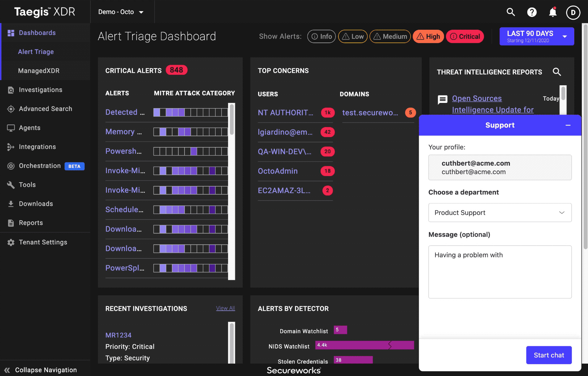Screen dimensions: 588x376
Task: Open the help question mark icon
Action: [x=532, y=12]
